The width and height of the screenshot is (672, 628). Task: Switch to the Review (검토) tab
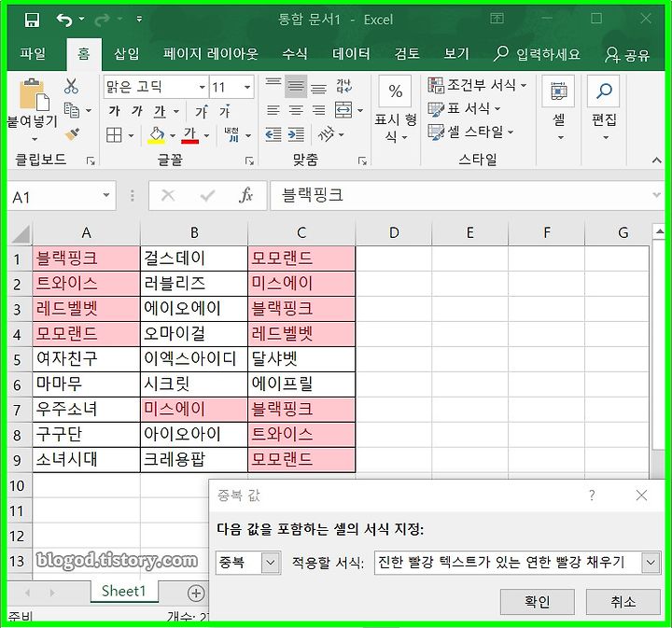(406, 54)
